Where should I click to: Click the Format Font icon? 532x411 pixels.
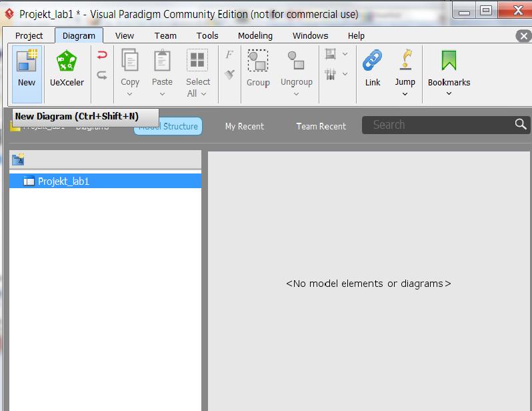point(229,54)
